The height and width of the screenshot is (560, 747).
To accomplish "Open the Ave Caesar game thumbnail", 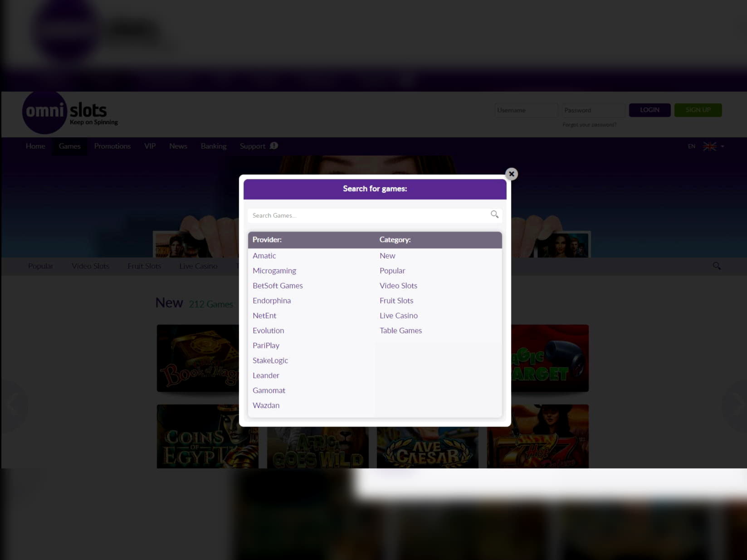I will [428, 448].
